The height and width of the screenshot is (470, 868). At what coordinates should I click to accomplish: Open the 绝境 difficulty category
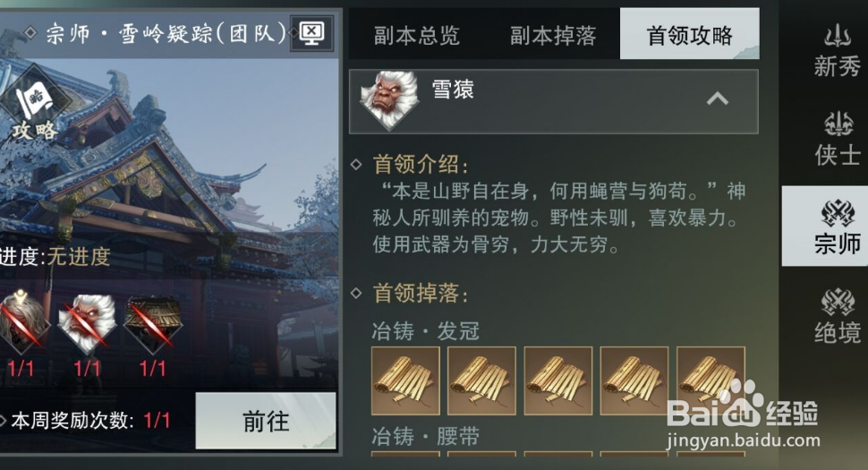coord(836,317)
